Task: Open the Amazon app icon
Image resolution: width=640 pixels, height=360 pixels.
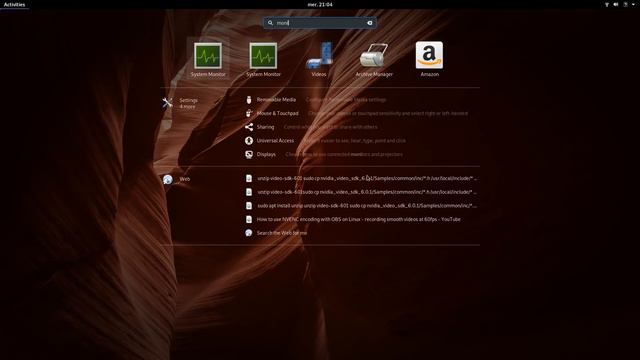Action: 429,58
